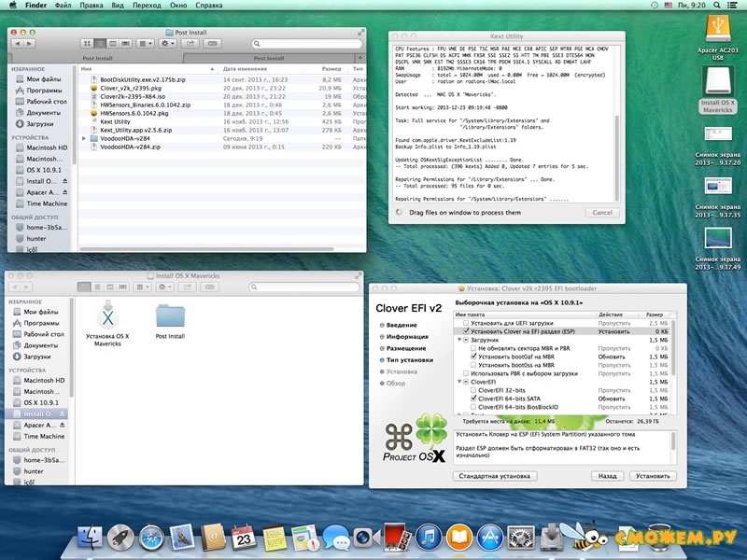Go back in the Post Install Finder window
Image resolution: width=747 pixels, height=560 pixels.
click(x=18, y=43)
